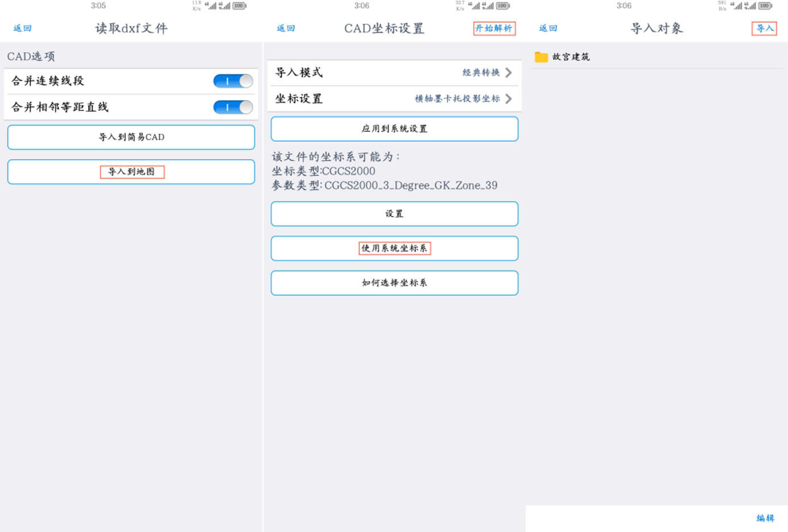Toggle the 合并连续线段 switch
Screen dimensions: 788x532
click(x=233, y=81)
